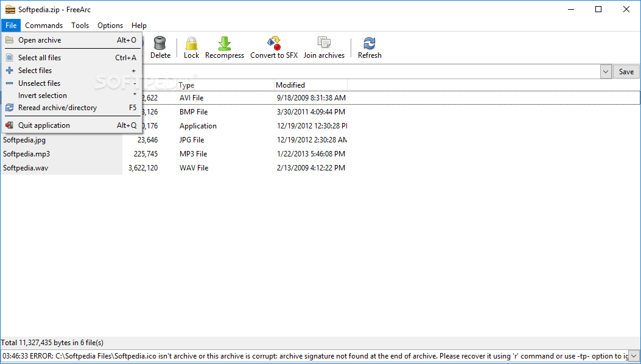
Task: Click the icon next to Select all files
Action: pos(9,58)
